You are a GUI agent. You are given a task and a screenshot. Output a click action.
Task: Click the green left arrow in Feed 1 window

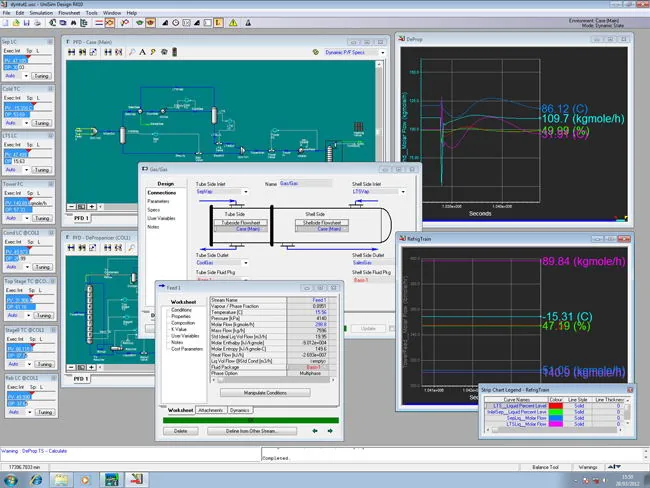click(x=315, y=431)
